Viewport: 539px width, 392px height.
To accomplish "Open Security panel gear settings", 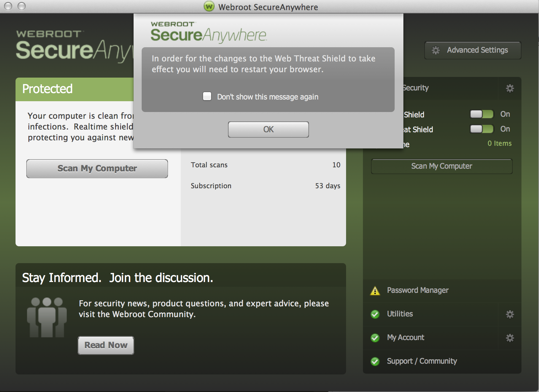I will point(510,88).
